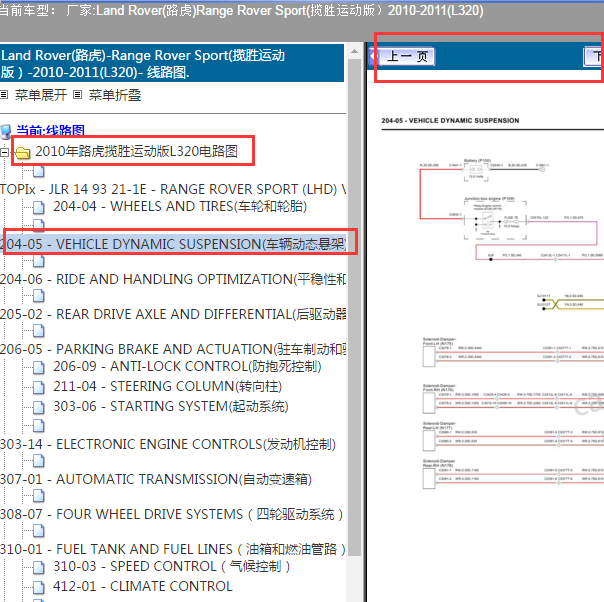
Task: Open 211-04 STEERING COLUMN diagram
Action: [x=168, y=386]
